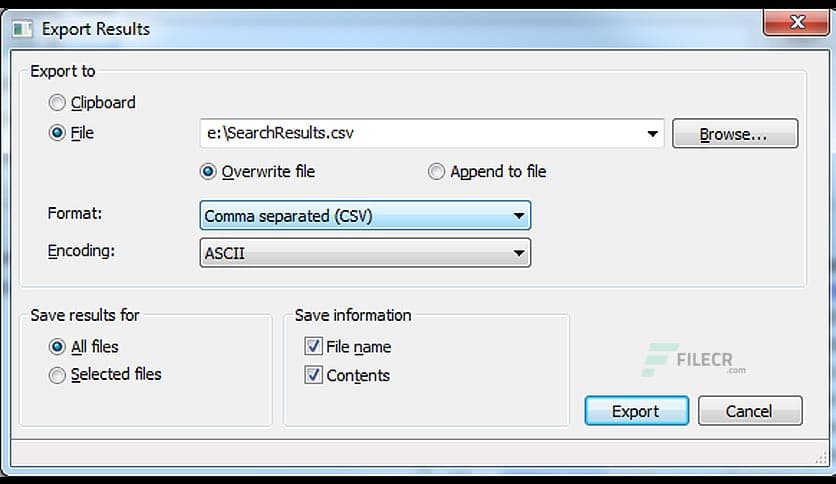Toggle the File name checkbox
This screenshot has height=484, width=836.
tap(313, 347)
